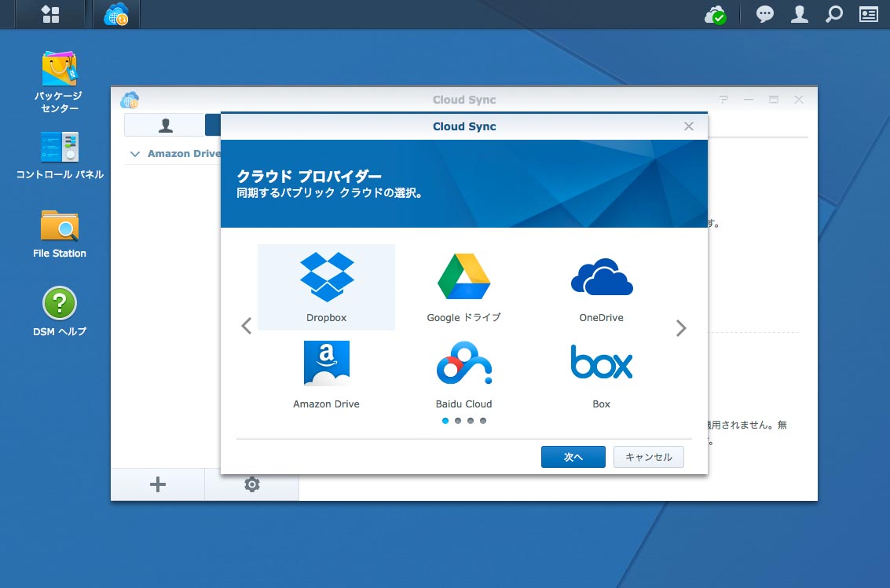This screenshot has height=588, width=890.
Task: Show next page of cloud providers
Action: pyautogui.click(x=680, y=327)
